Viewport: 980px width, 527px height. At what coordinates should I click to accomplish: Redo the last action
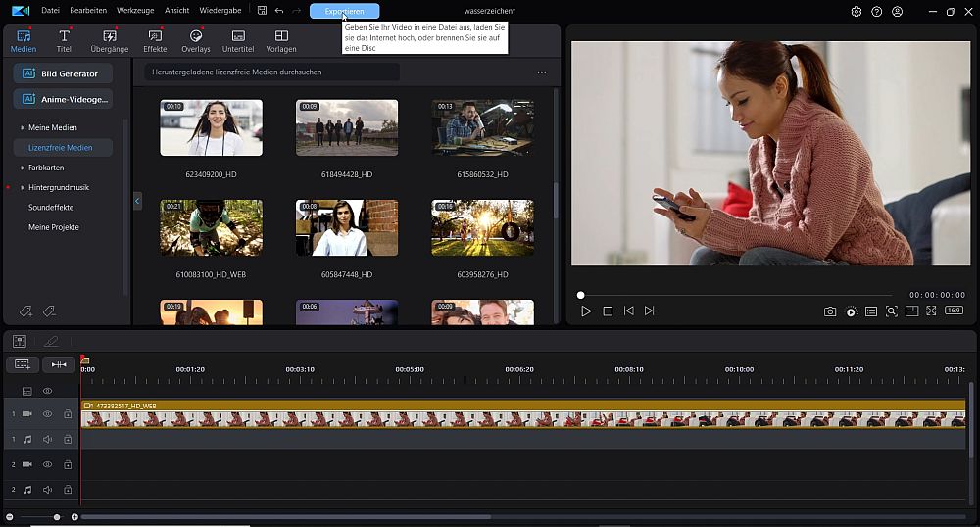(296, 11)
